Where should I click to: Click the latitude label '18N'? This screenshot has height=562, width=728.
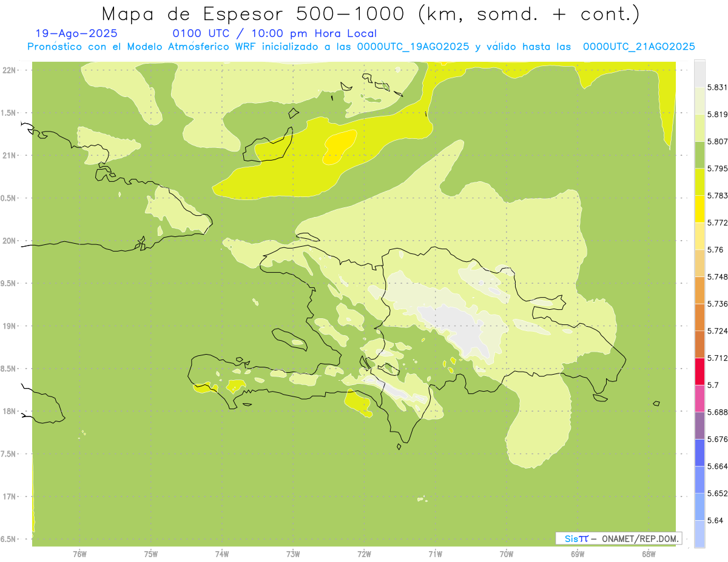tap(9, 412)
